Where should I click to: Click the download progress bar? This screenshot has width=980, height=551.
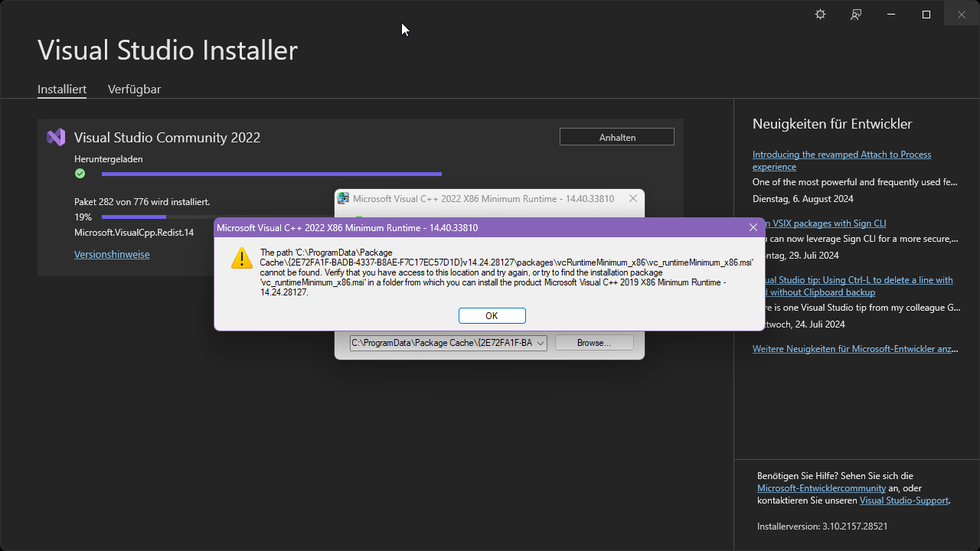(x=272, y=174)
